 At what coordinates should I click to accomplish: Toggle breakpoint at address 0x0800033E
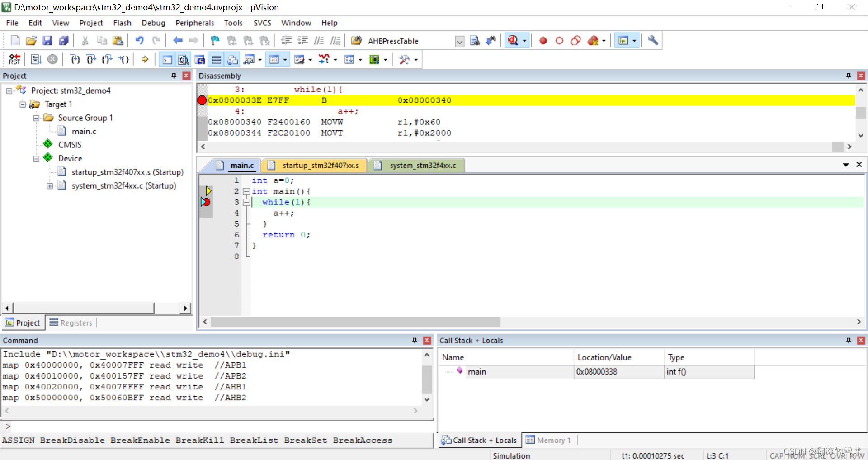coord(202,100)
